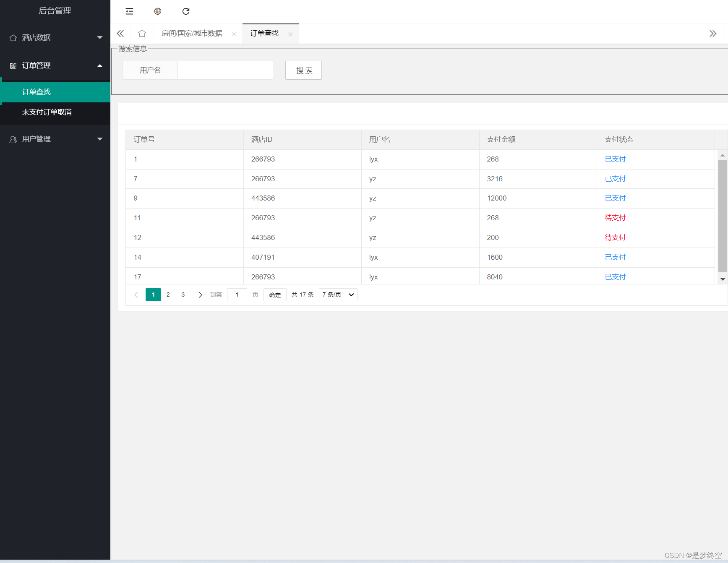Image resolution: width=728 pixels, height=563 pixels.
Task: Toggle the sidebar collapse icon
Action: 129,11
